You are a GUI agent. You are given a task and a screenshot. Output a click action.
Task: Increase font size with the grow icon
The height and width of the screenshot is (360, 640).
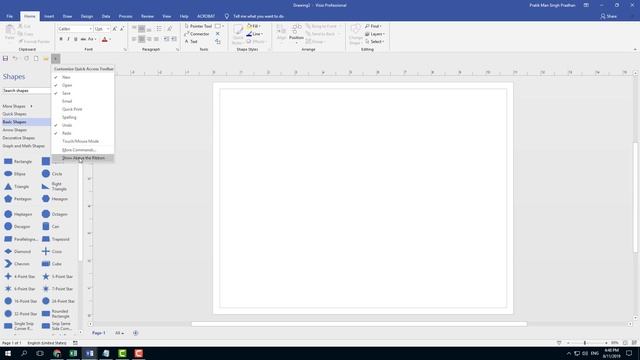pyautogui.click(x=115, y=29)
